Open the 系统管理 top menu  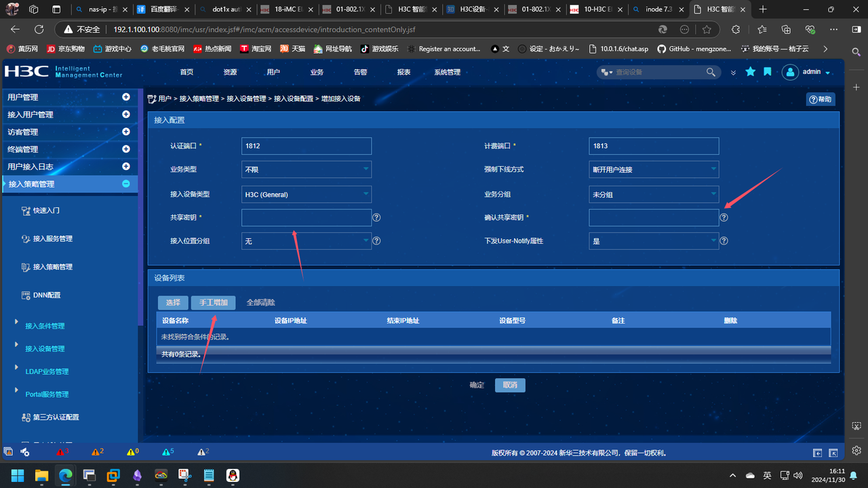pyautogui.click(x=448, y=73)
